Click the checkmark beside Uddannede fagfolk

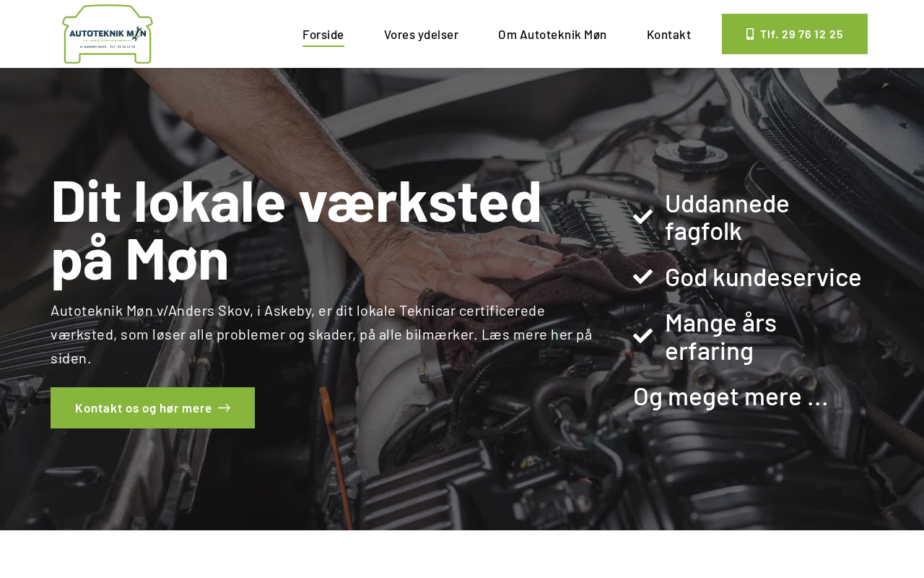pos(643,217)
